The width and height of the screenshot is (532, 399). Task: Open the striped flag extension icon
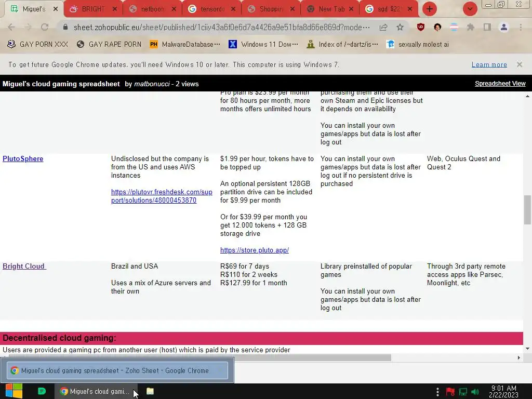(454, 27)
